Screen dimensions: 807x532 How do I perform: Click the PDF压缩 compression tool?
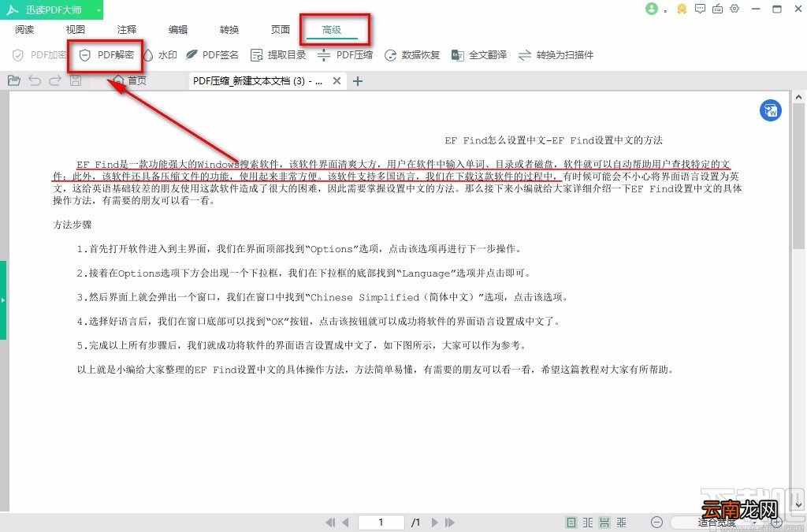[x=345, y=54]
